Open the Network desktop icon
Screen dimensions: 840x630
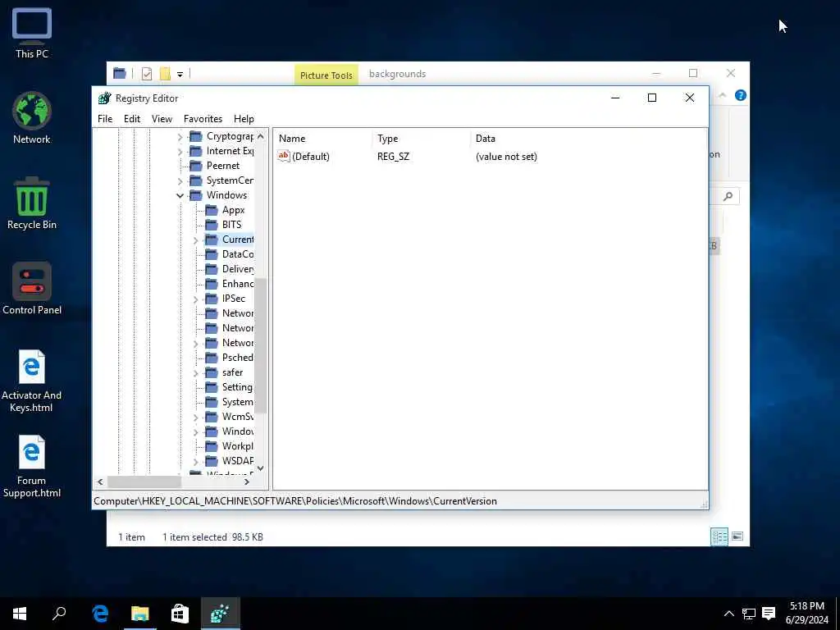(32, 118)
